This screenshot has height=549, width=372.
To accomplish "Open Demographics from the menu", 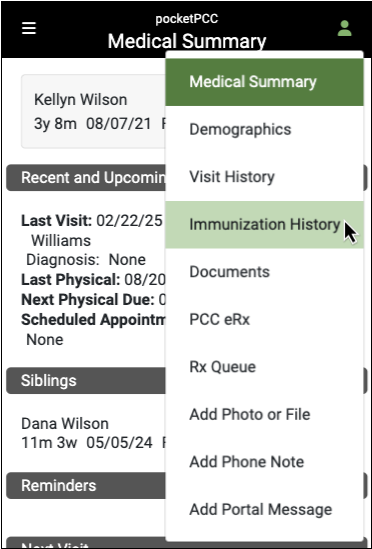I will coord(264,130).
